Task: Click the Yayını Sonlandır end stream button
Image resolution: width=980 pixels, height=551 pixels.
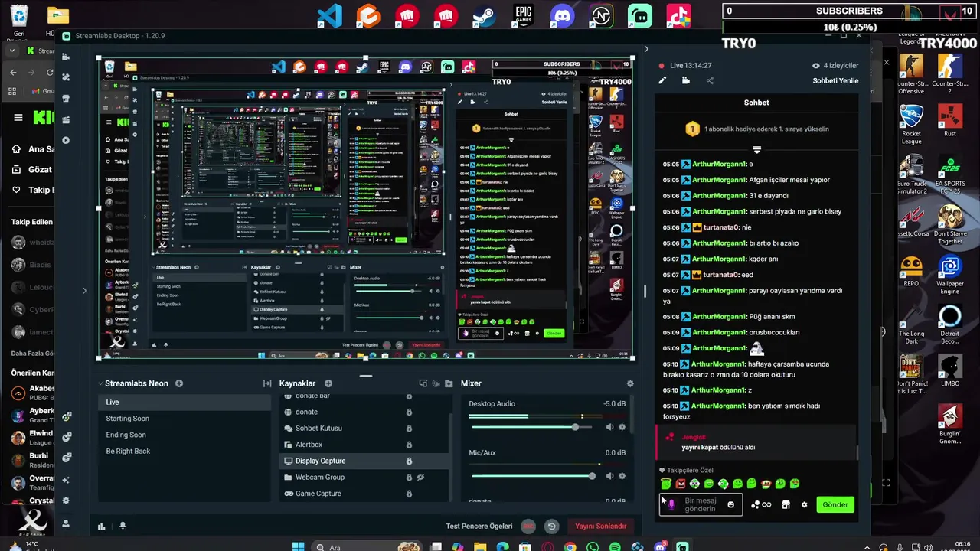Action: click(601, 526)
